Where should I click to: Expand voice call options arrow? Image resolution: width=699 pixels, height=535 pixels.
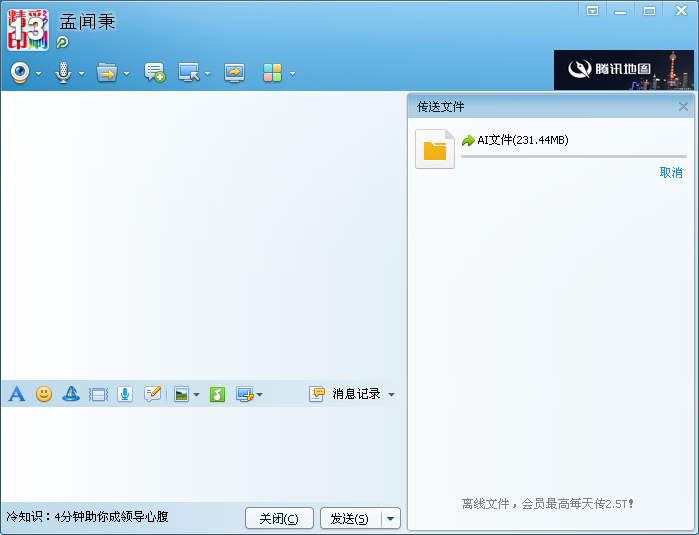[x=81, y=74]
